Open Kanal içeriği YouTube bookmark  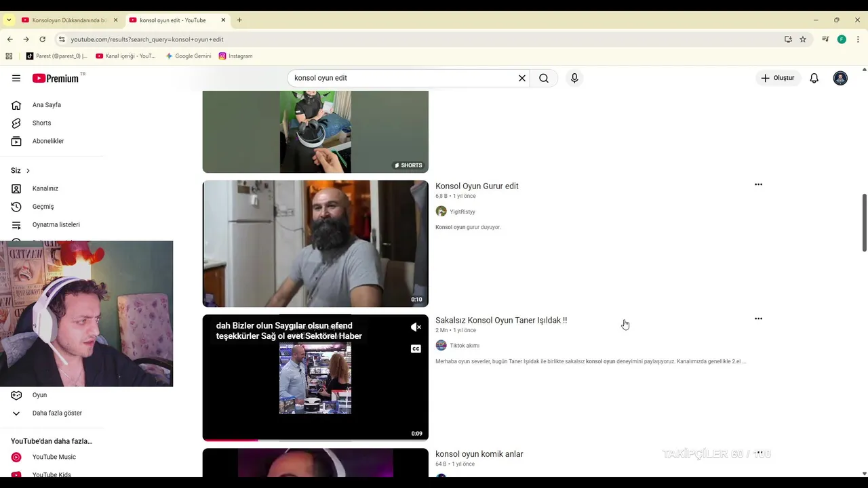tap(126, 56)
